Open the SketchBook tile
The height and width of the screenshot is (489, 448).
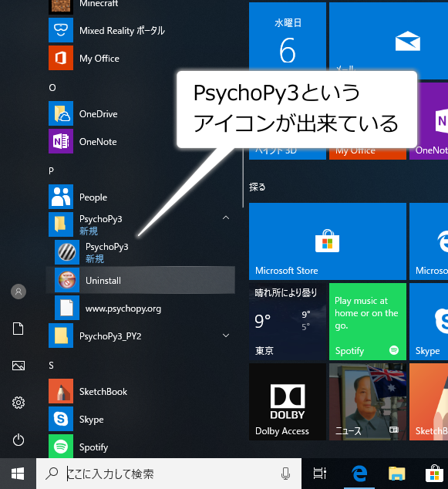pos(429,402)
